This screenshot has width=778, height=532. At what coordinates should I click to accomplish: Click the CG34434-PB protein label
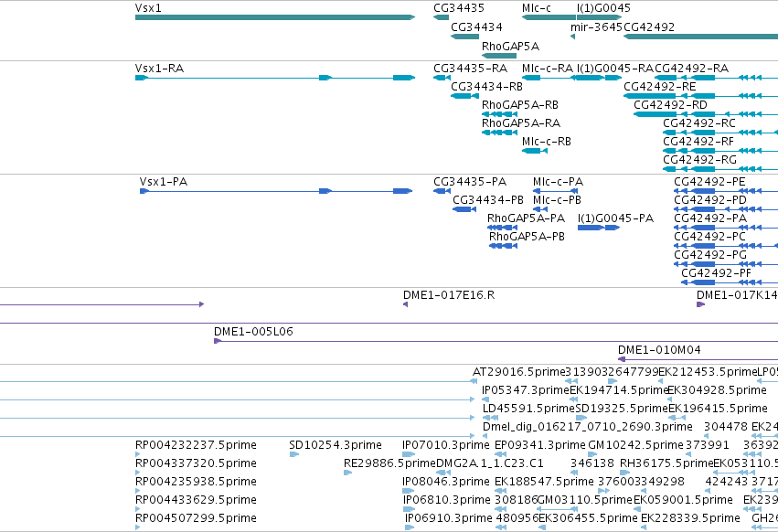coord(488,200)
